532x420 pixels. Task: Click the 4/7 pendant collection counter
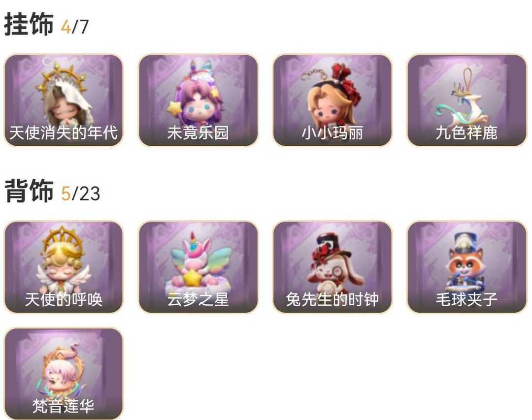coord(75,27)
